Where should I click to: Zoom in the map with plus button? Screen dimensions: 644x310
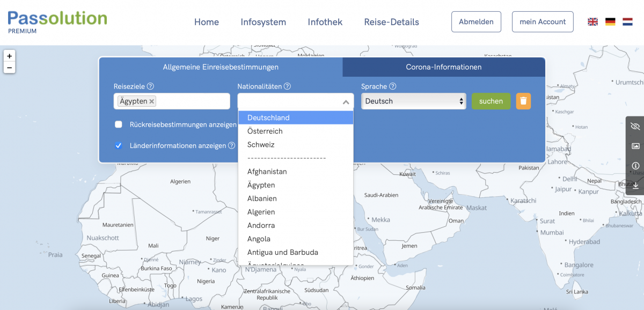coord(9,56)
